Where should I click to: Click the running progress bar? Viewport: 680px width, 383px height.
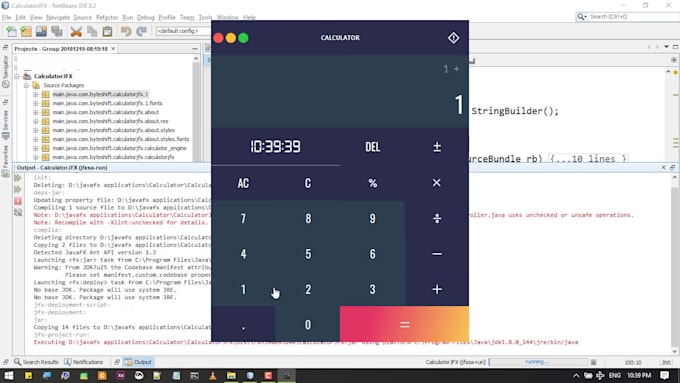click(538, 362)
